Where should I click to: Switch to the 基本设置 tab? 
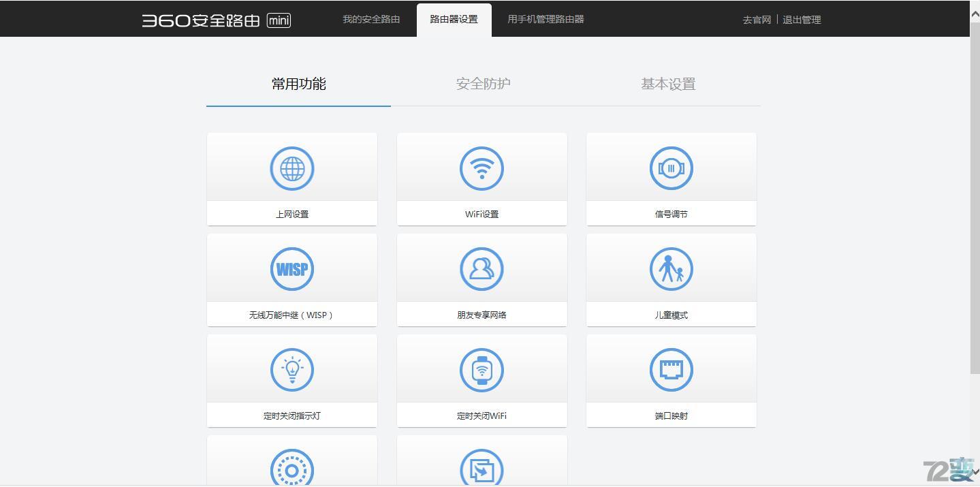click(x=667, y=83)
